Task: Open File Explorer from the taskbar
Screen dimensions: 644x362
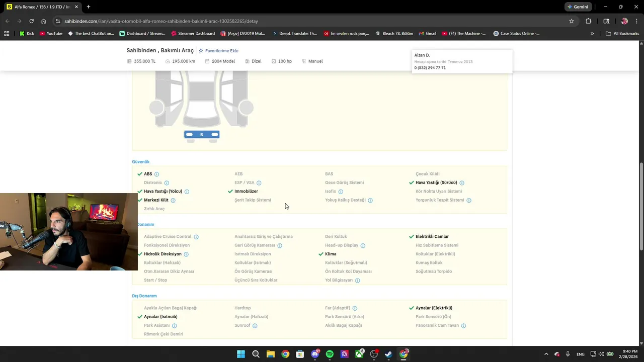Action: [270, 354]
